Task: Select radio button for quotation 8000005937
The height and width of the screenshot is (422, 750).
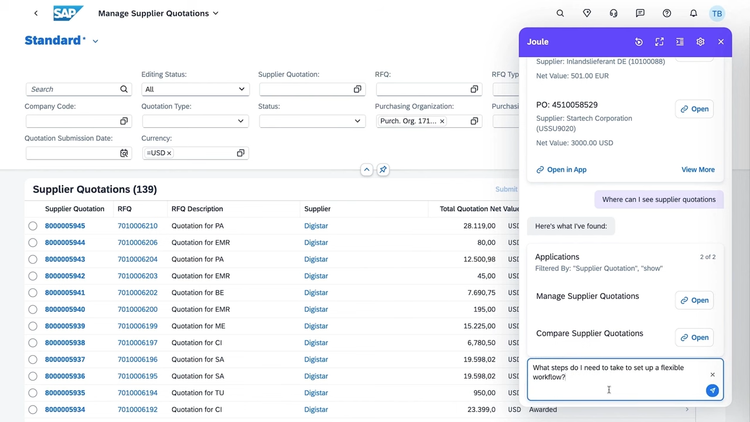Action: pos(33,360)
